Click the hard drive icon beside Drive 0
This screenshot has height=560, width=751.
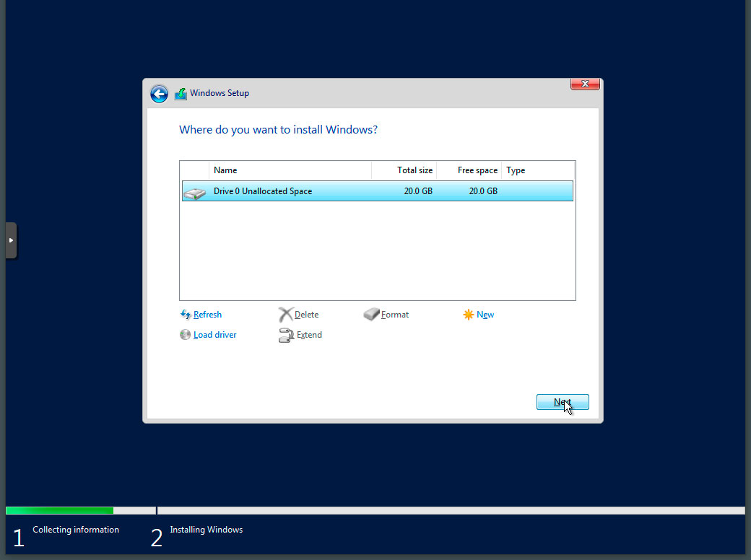pos(194,191)
